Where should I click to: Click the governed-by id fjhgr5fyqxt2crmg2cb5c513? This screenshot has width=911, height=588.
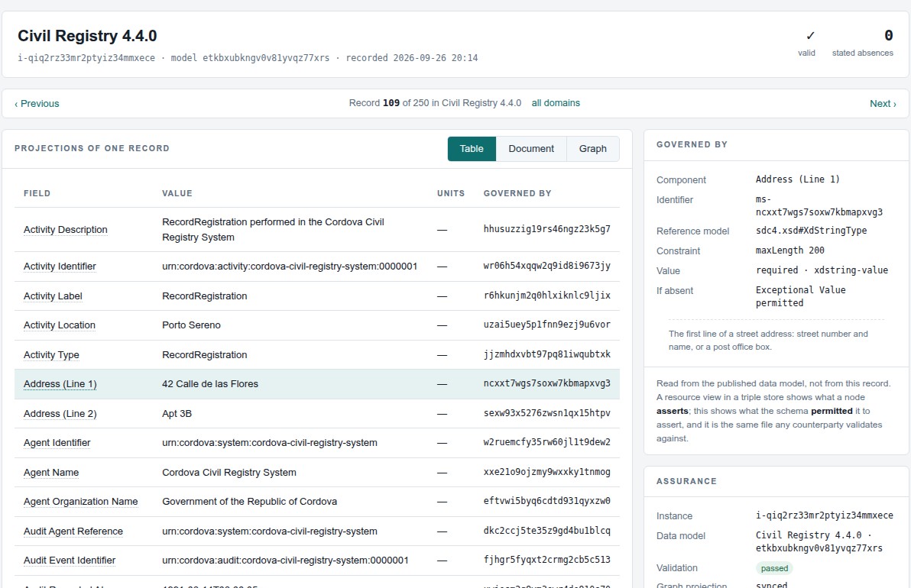(x=546, y=560)
